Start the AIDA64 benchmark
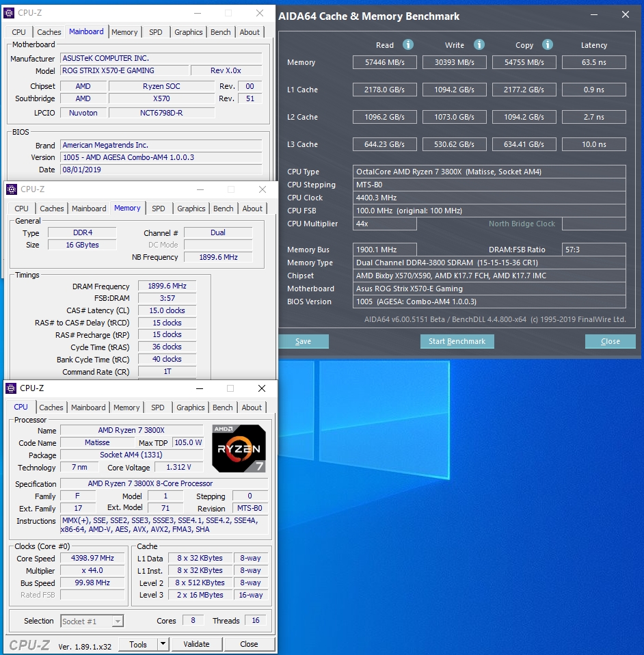Screen dimensions: 644x655 tap(457, 341)
